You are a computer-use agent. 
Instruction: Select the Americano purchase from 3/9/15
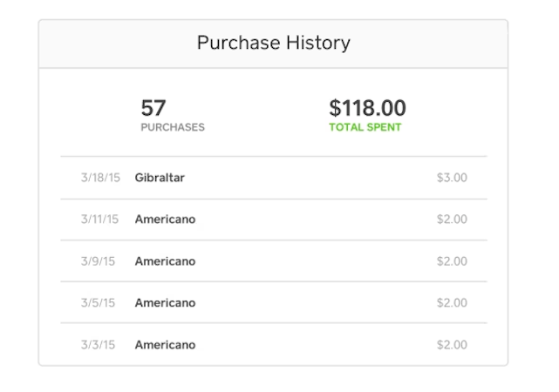(165, 261)
